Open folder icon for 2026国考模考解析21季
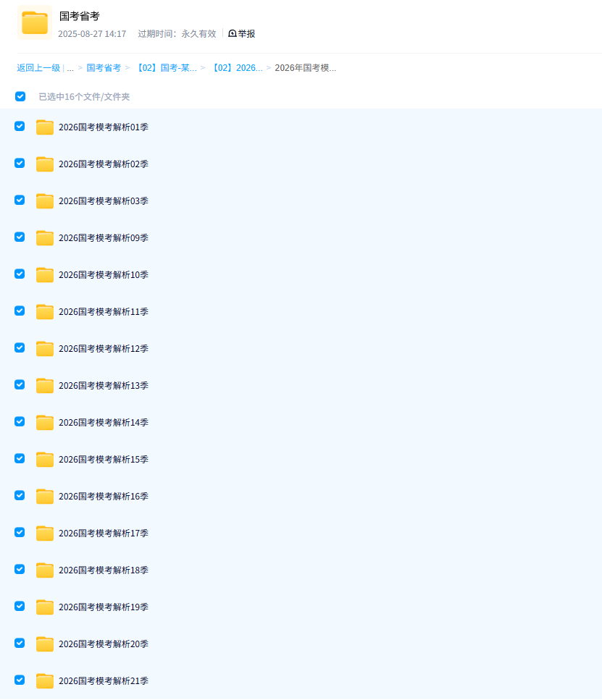The height and width of the screenshot is (700, 602). click(x=45, y=680)
